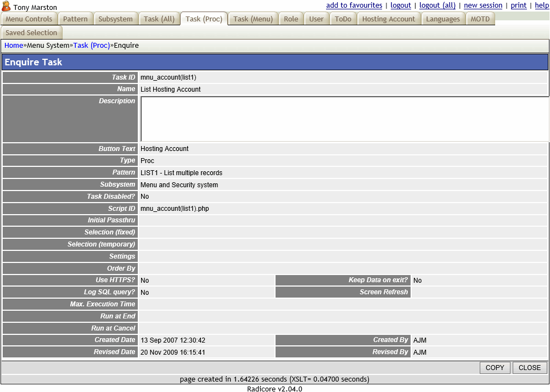Go to the MOTD tab
Screen dimensions: 550x392
tap(480, 19)
